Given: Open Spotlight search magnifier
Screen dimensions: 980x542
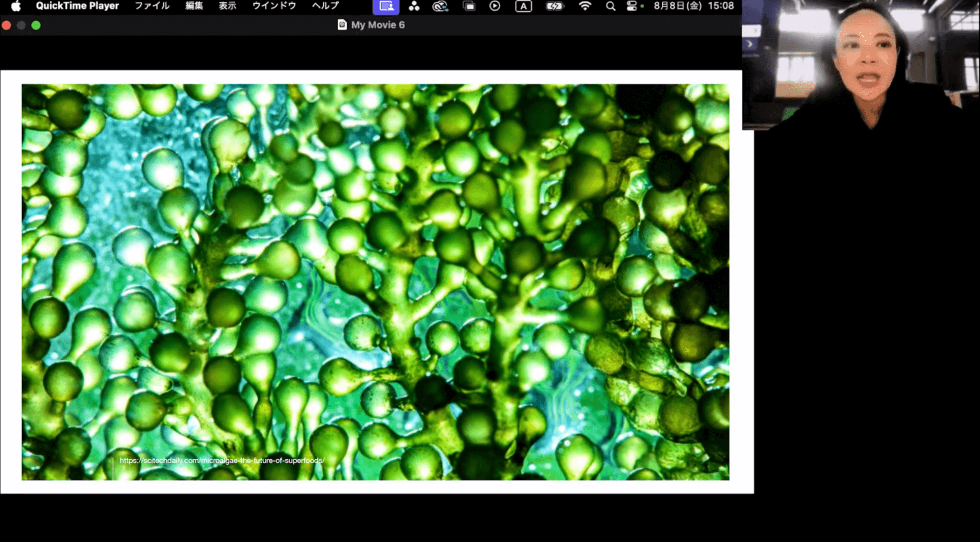Looking at the screenshot, I should click(x=610, y=6).
